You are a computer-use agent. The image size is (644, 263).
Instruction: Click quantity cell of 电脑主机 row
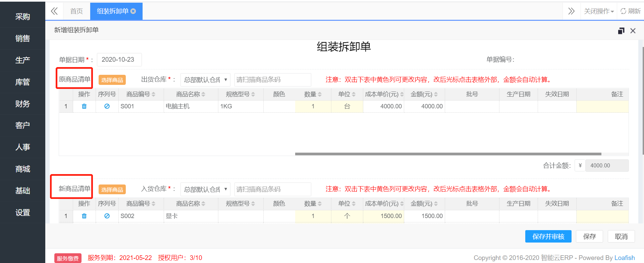pos(313,106)
